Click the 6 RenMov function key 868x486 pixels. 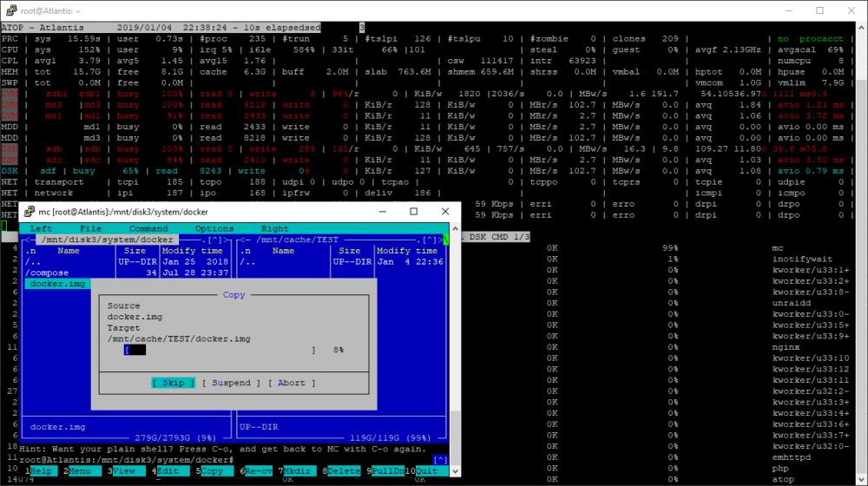tap(256, 471)
